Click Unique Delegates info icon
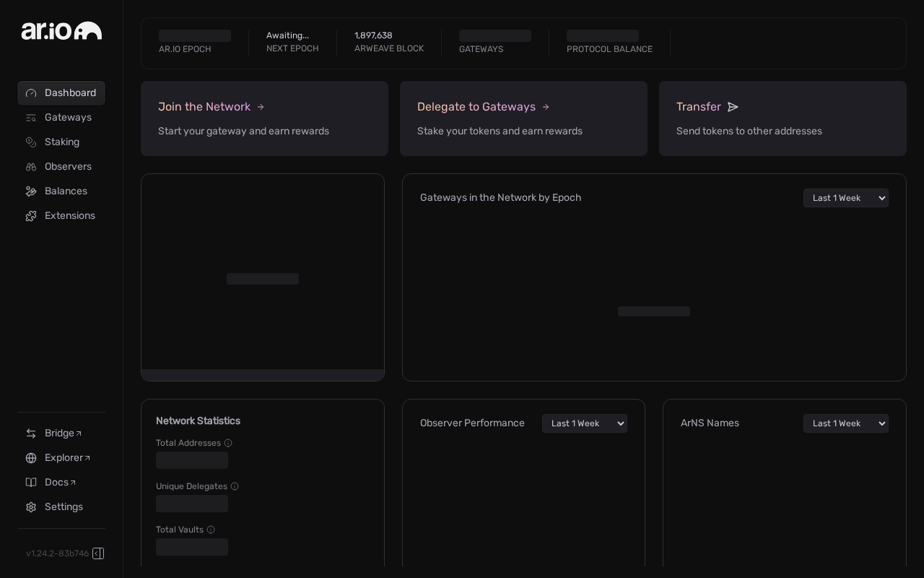 click(235, 486)
